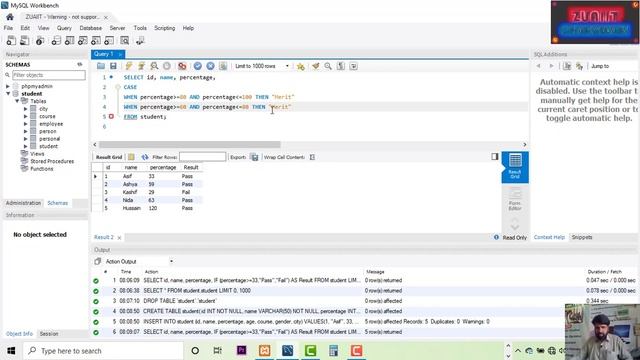Viewport: 640px width, 360px height.
Task: Switch to the Schemas tab
Action: click(x=58, y=203)
